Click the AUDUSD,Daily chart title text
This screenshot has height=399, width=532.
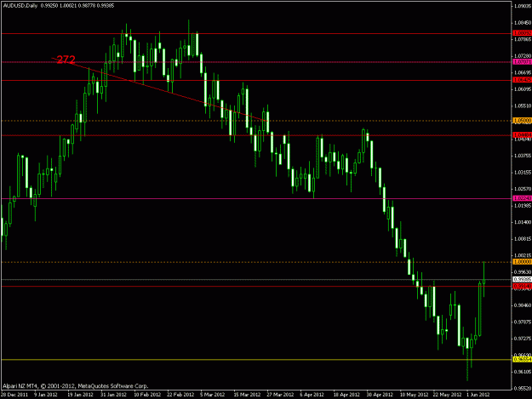click(x=20, y=6)
